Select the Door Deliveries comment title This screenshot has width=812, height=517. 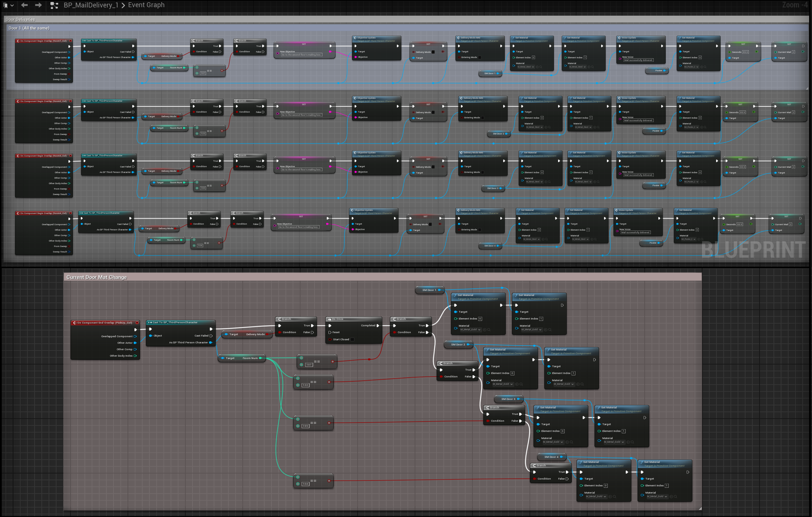tap(20, 20)
